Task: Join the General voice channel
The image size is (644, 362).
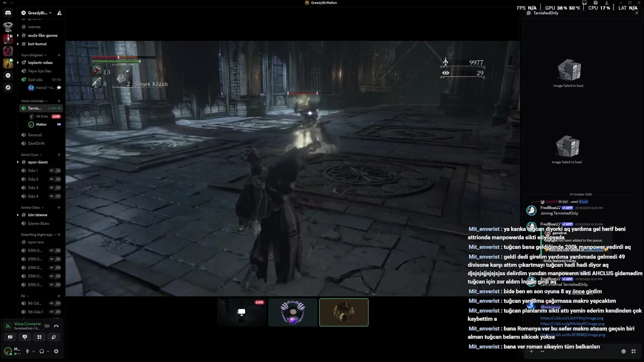Action: 40,135
